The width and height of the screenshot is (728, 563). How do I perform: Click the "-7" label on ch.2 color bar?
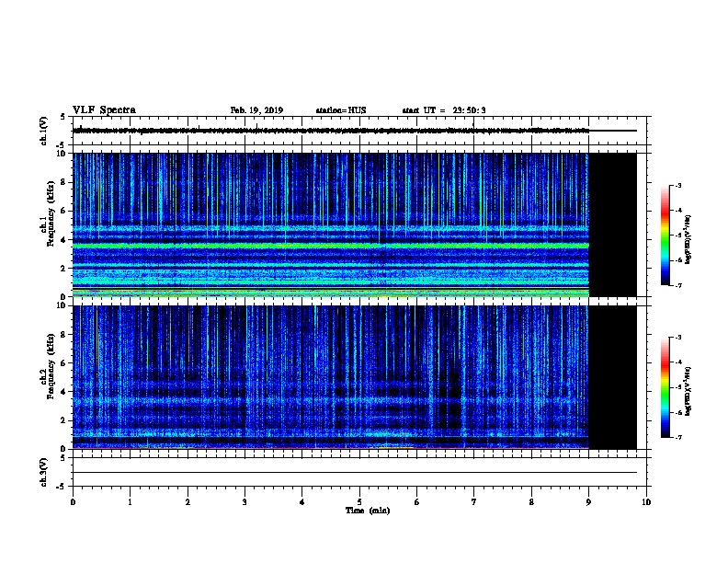(678, 438)
